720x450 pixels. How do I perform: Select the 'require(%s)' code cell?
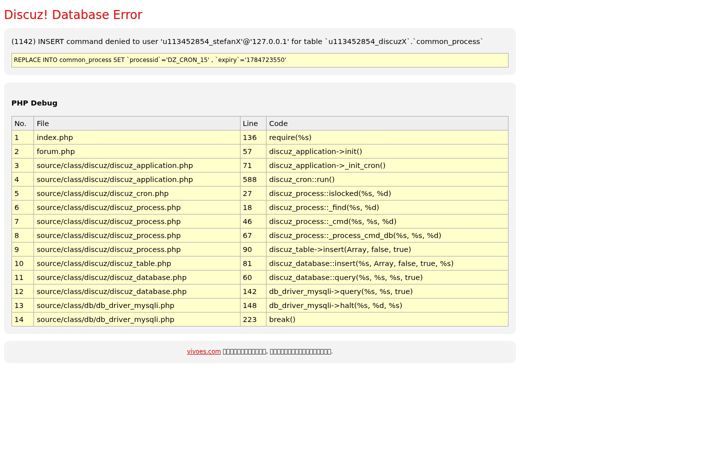click(387, 138)
